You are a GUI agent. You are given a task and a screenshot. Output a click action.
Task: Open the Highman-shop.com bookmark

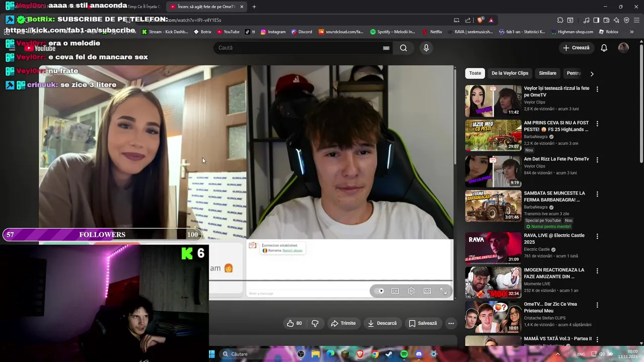tap(572, 32)
